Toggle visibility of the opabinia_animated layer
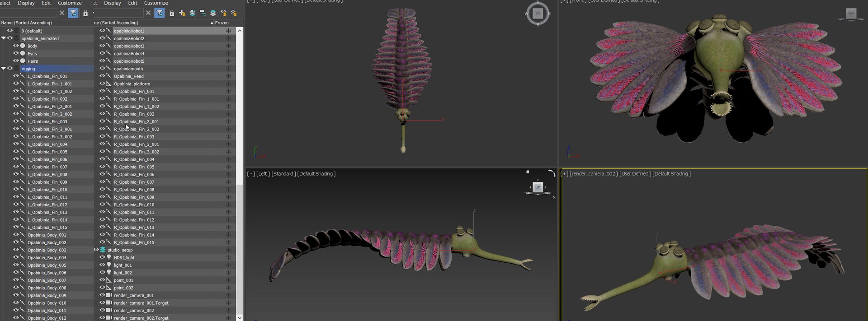The image size is (868, 321). 9,38
